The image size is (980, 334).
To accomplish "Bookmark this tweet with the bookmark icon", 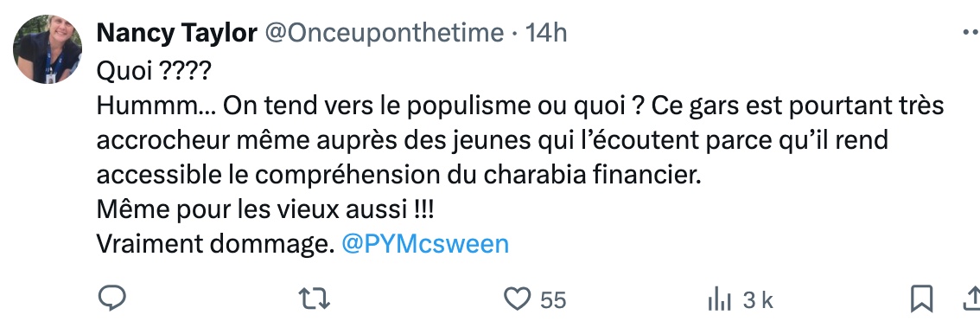I will point(922,299).
